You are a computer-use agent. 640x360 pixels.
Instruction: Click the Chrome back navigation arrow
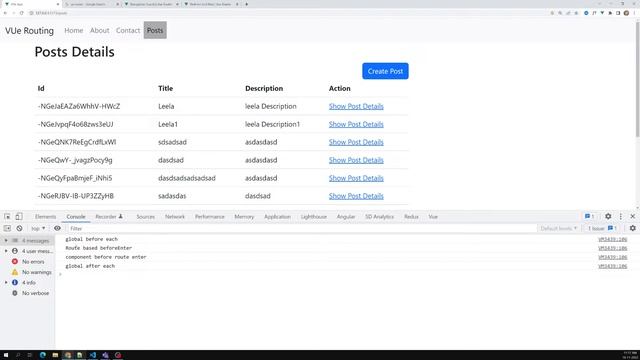point(5,13)
